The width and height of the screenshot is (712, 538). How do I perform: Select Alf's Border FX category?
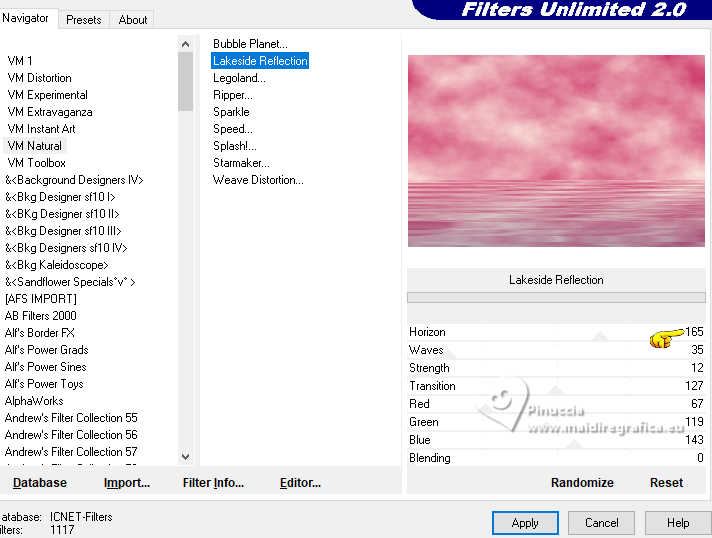(40, 333)
